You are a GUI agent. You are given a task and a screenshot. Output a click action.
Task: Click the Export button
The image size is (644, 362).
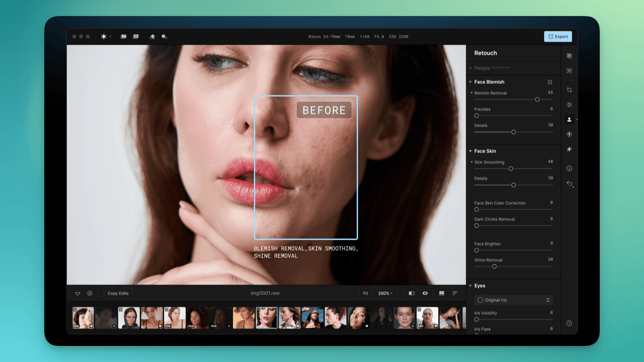click(x=558, y=37)
